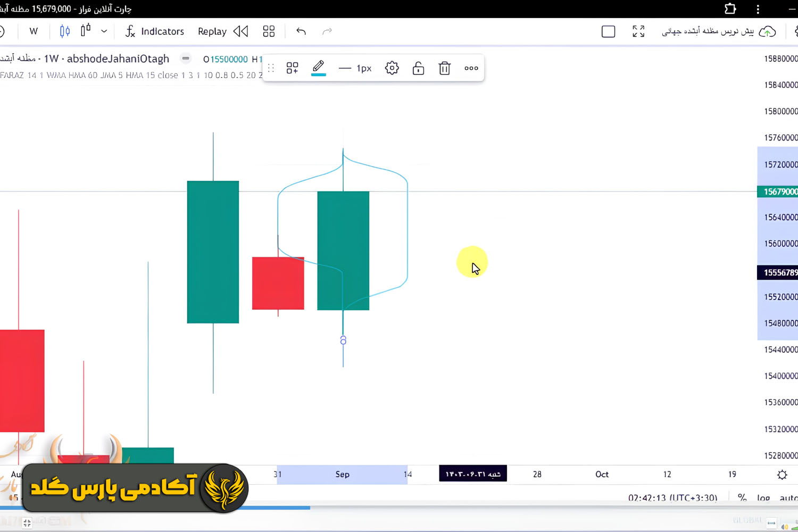Redo the chart action

327,31
